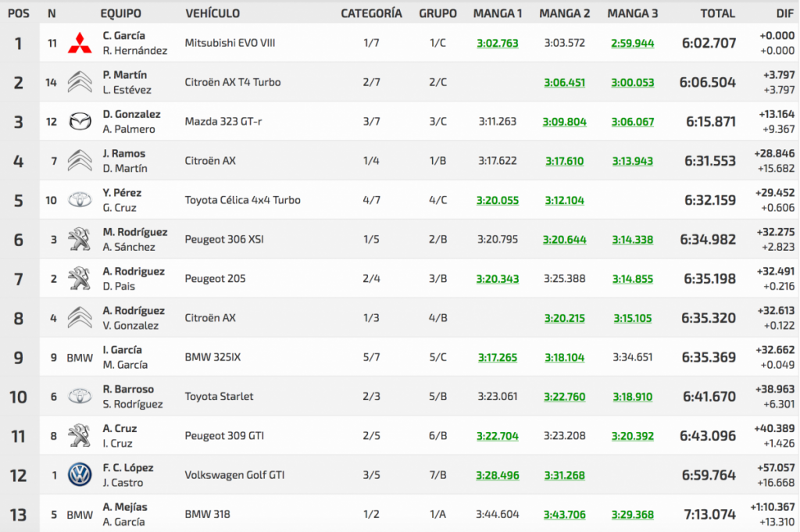This screenshot has height=532, width=800.
Task: Click the Citroën logo beside J. Ramos
Action: [x=79, y=161]
